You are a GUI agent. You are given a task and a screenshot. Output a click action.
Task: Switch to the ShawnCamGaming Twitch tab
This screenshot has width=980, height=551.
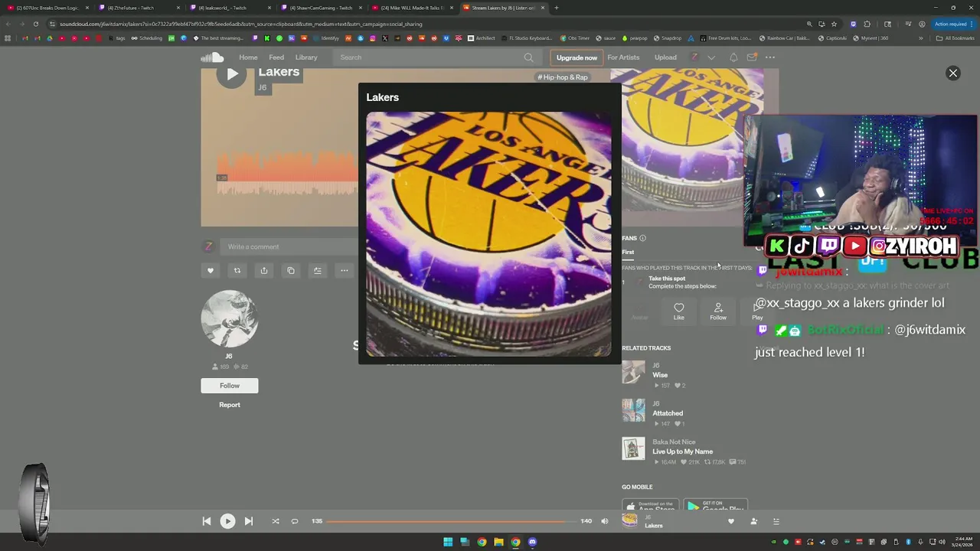pyautogui.click(x=318, y=8)
